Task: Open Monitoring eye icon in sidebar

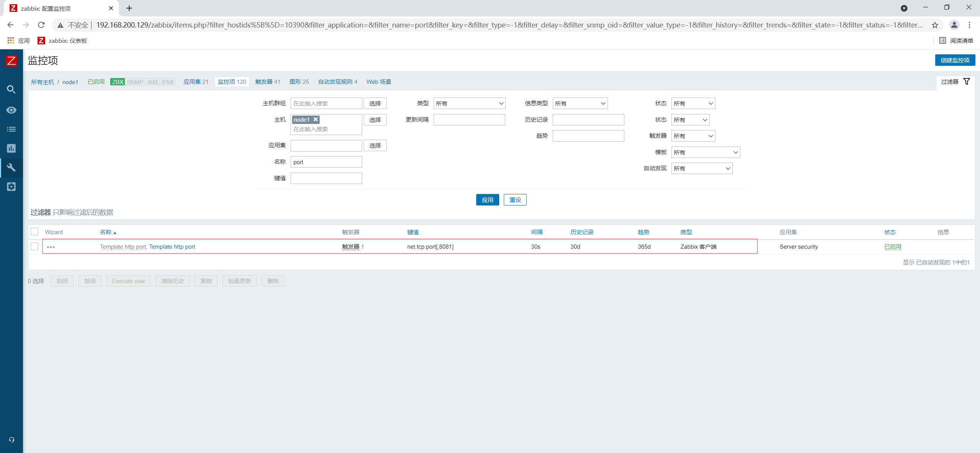Action: (x=11, y=110)
